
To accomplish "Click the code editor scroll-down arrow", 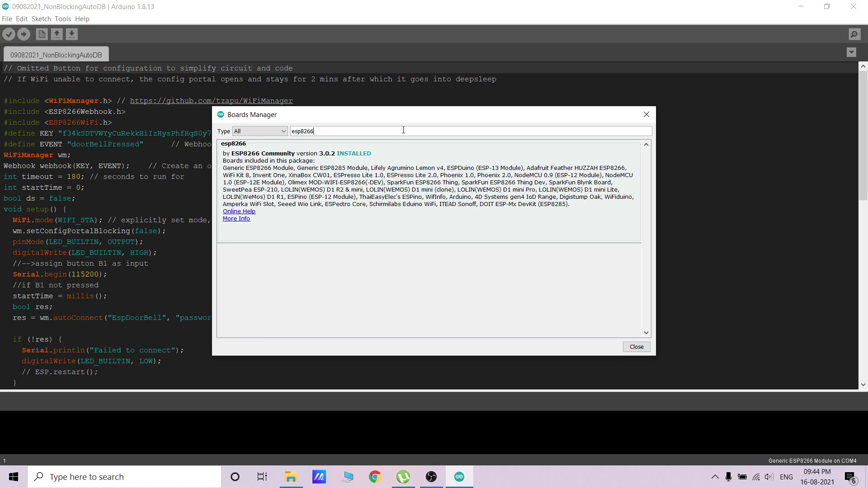I will click(863, 385).
